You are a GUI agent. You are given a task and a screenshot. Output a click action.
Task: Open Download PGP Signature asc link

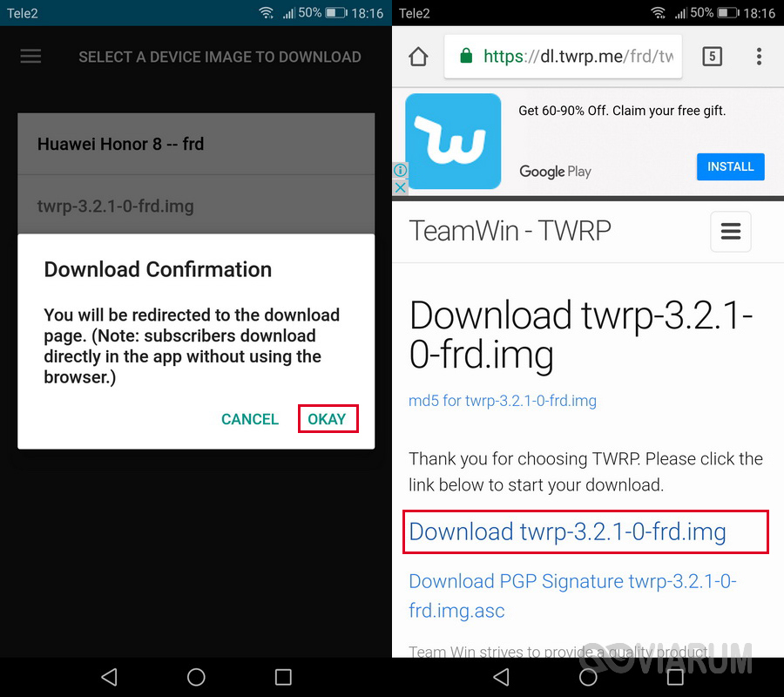tap(572, 596)
